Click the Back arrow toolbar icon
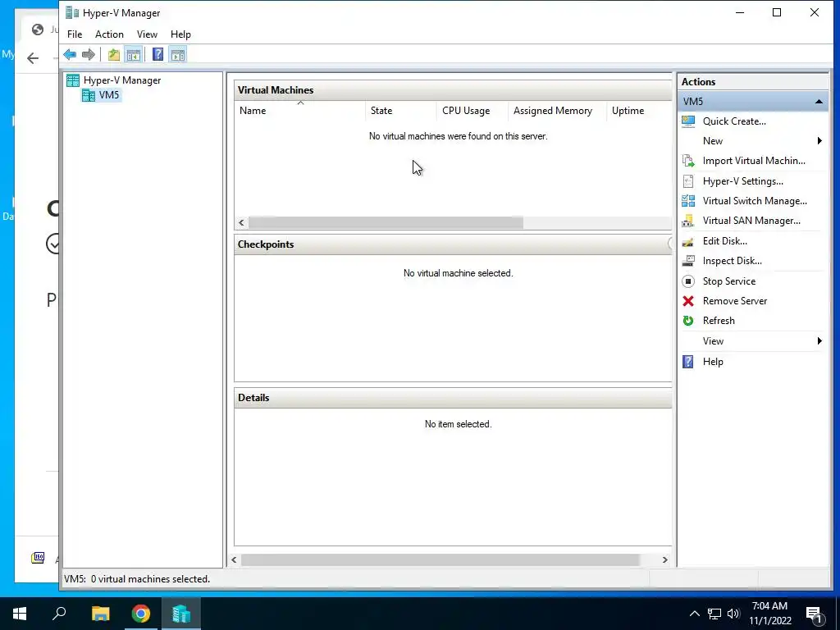840x630 pixels. click(70, 55)
